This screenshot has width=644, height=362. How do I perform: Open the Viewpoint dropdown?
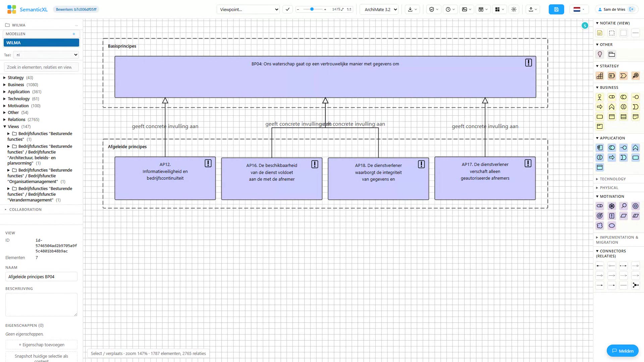pos(248,9)
